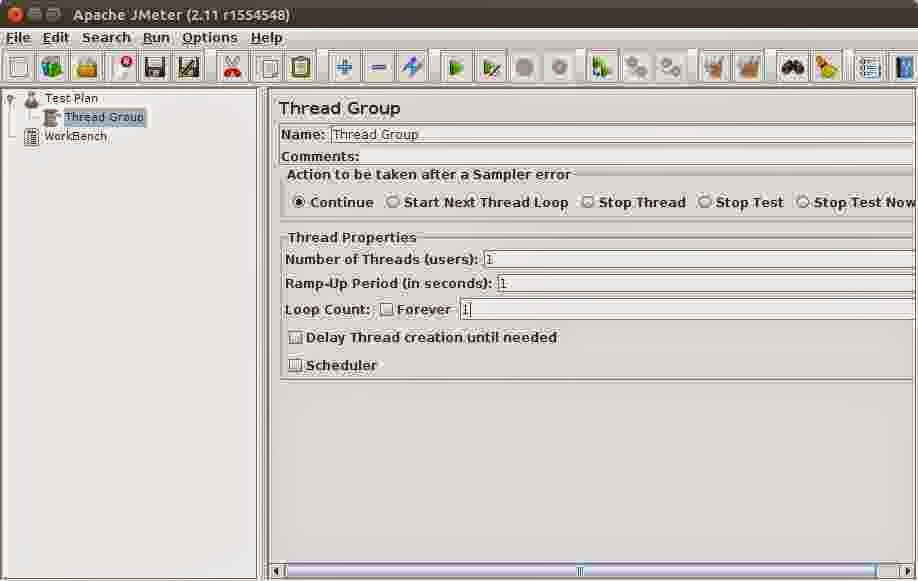Image resolution: width=918 pixels, height=581 pixels.
Task: Open Search with the binoculars icon
Action: [x=792, y=68]
